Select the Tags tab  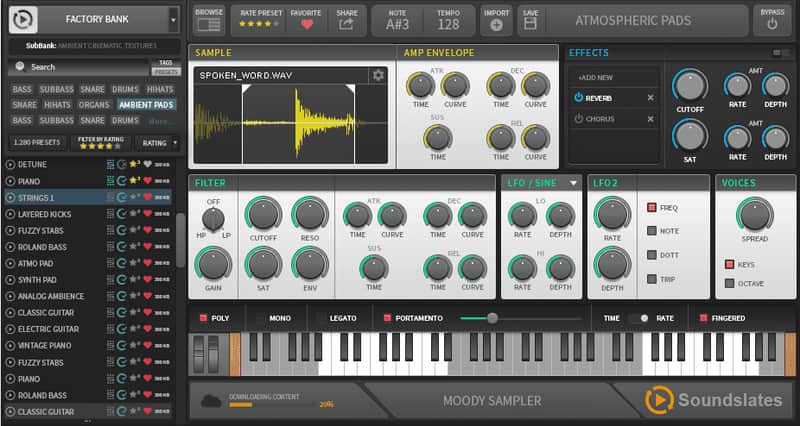166,63
